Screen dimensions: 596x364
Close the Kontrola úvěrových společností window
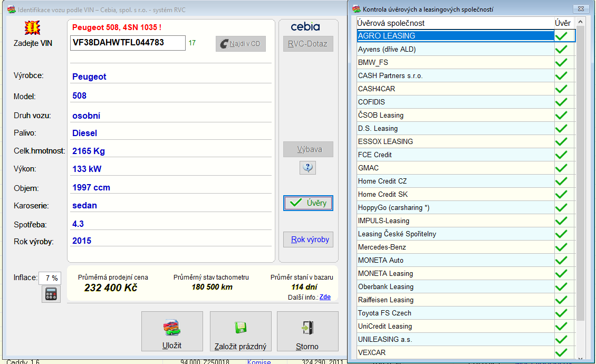tap(580, 9)
